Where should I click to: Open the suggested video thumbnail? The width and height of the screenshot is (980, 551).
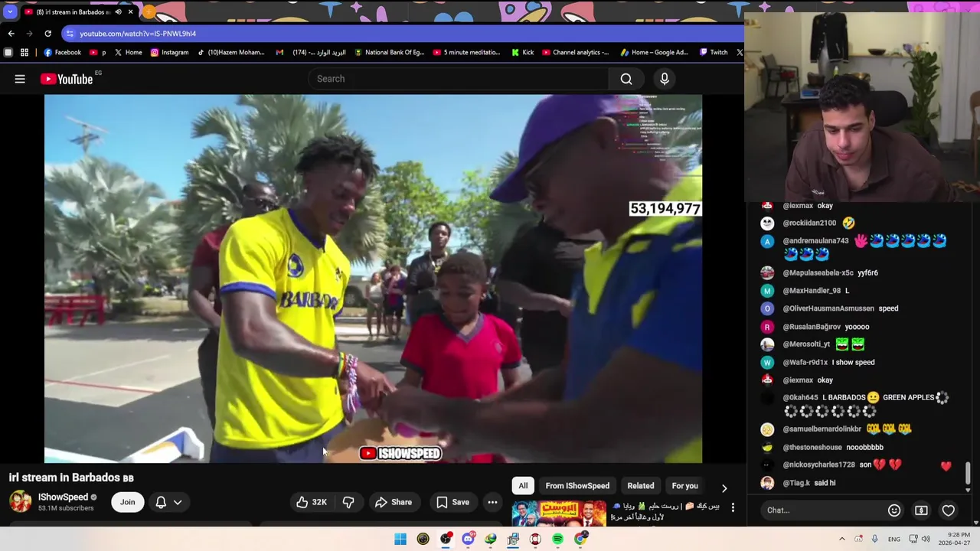[x=559, y=513]
